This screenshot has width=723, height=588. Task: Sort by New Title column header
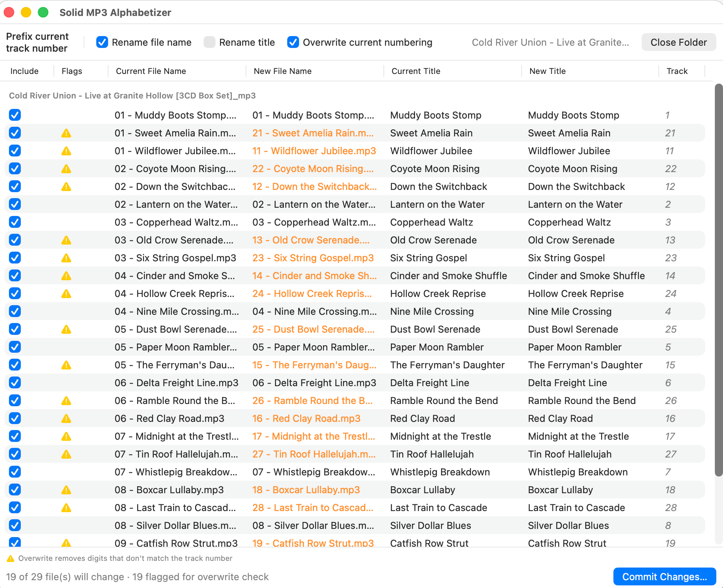(x=548, y=71)
